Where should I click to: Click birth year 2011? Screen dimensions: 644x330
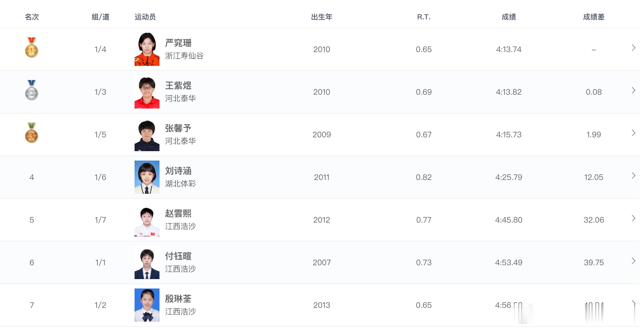click(x=322, y=177)
